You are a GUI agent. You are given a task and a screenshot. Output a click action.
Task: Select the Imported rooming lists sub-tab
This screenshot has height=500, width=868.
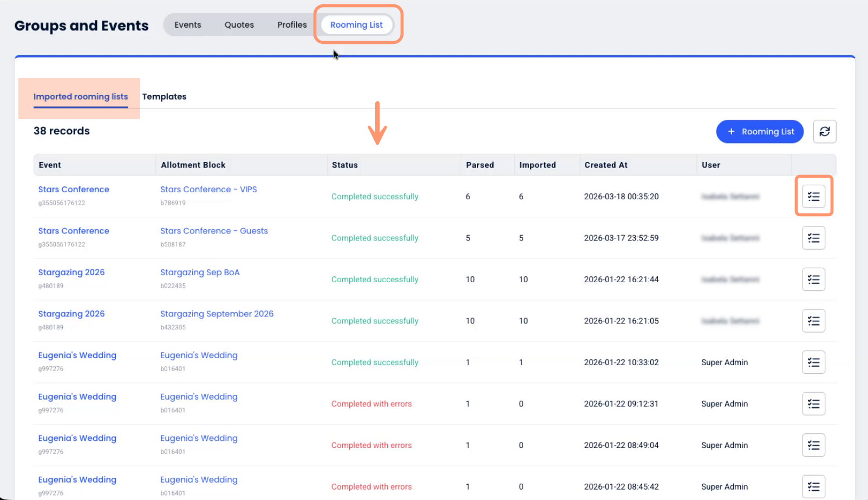(81, 96)
